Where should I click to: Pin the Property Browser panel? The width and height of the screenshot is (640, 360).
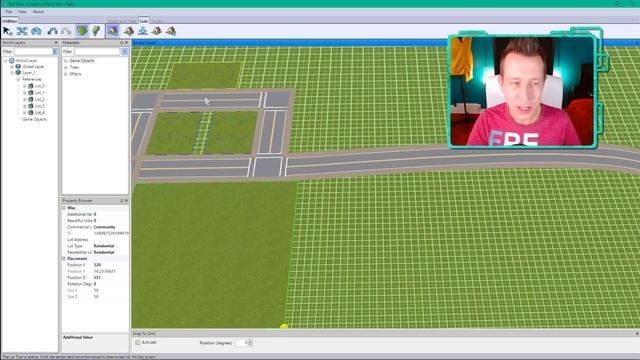(x=122, y=201)
